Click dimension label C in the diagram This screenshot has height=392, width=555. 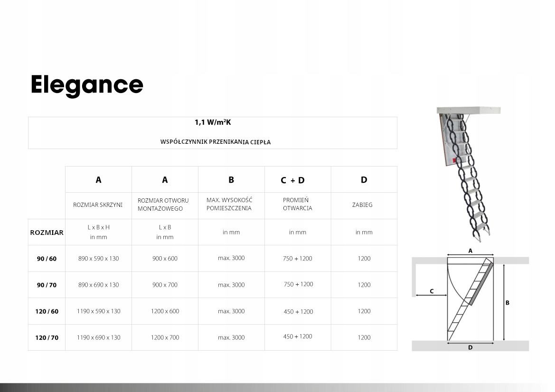point(432,291)
